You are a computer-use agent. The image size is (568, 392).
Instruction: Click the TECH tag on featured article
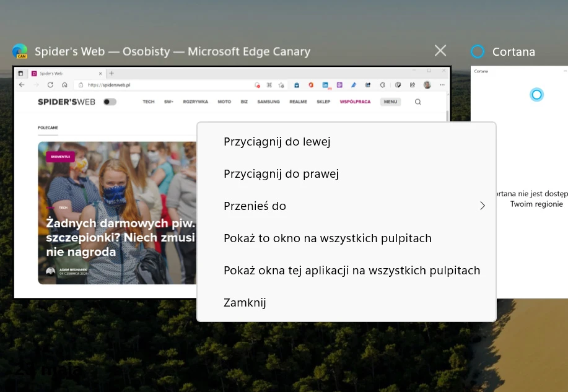[63, 207]
